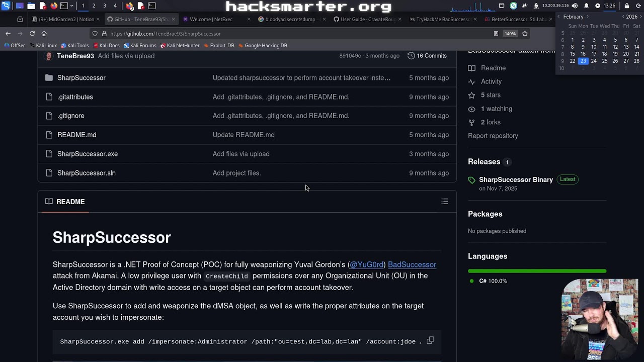Image resolution: width=644 pixels, height=362 pixels.
Task: Open the repository Activity link
Action: (485, 81)
